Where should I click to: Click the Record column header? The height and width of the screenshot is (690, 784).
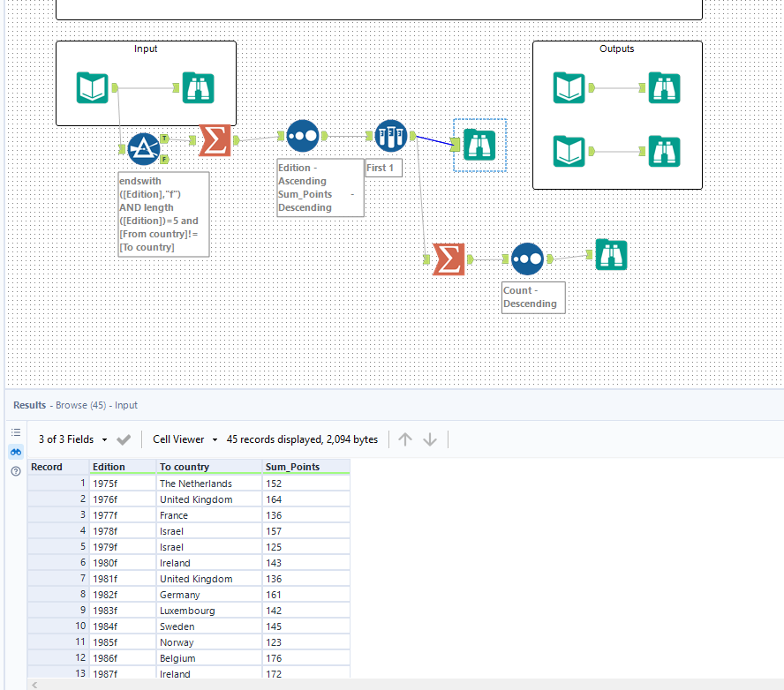point(58,467)
